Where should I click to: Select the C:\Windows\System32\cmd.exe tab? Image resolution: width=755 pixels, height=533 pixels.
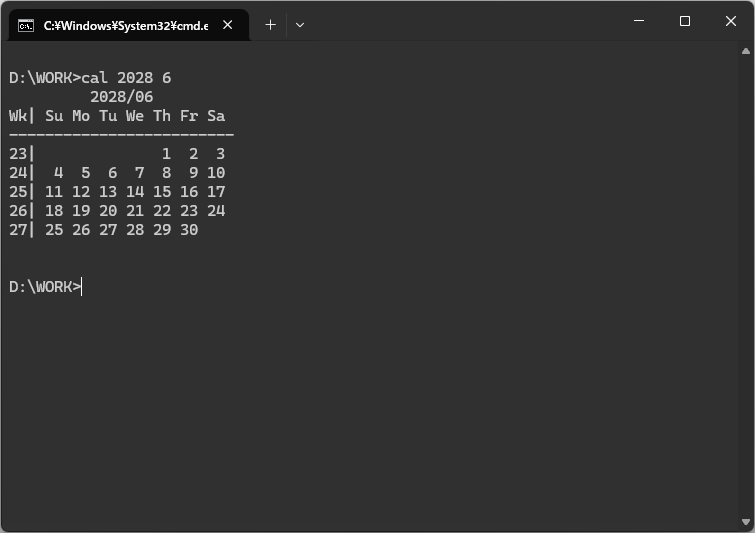coord(129,25)
